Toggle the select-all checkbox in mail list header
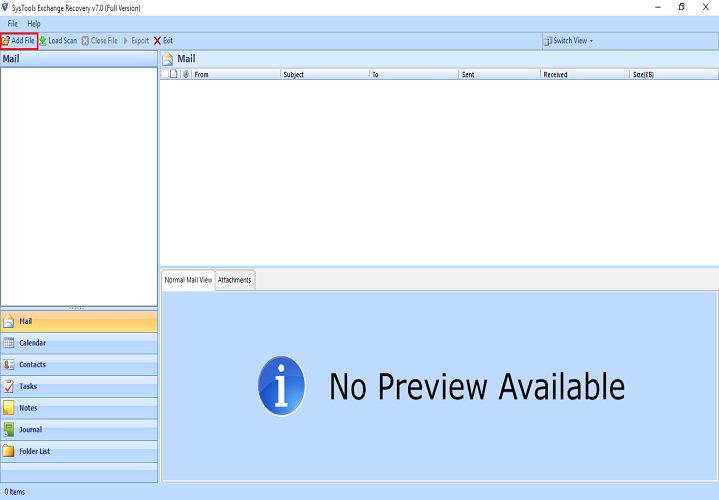The height and width of the screenshot is (500, 719). (165, 74)
